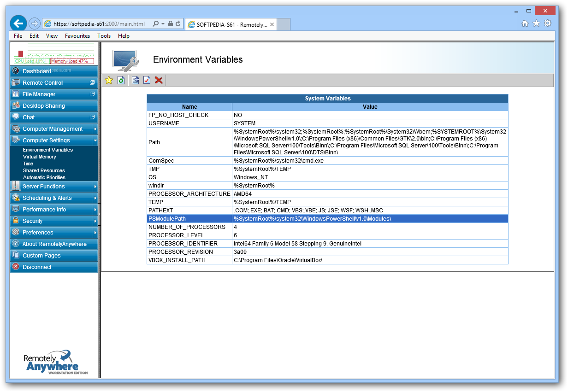Click the browser Favorites star icon
Viewport: 568px width, 392px height.
pyautogui.click(x=536, y=23)
